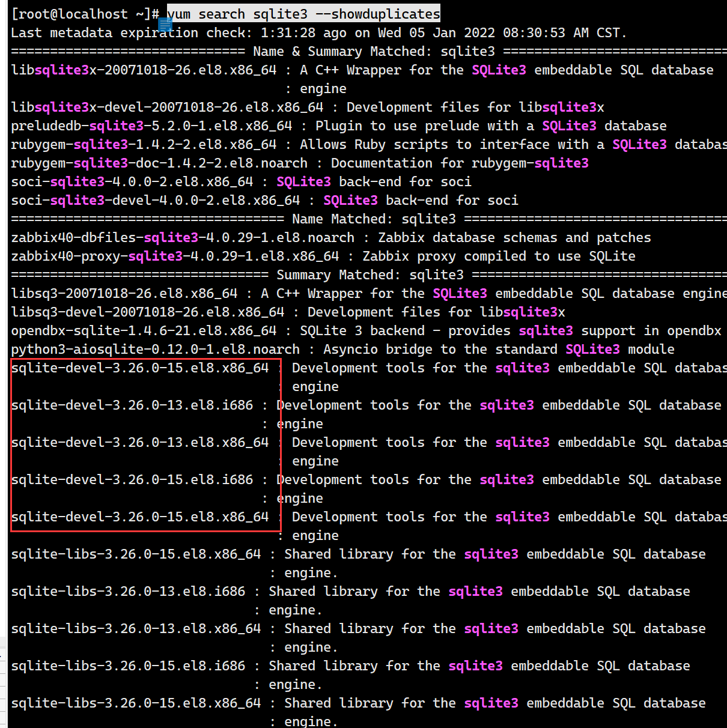Select package libsqlite3x-20071018-26.el8.x86_64
This screenshot has height=728, width=727.
[x=144, y=70]
